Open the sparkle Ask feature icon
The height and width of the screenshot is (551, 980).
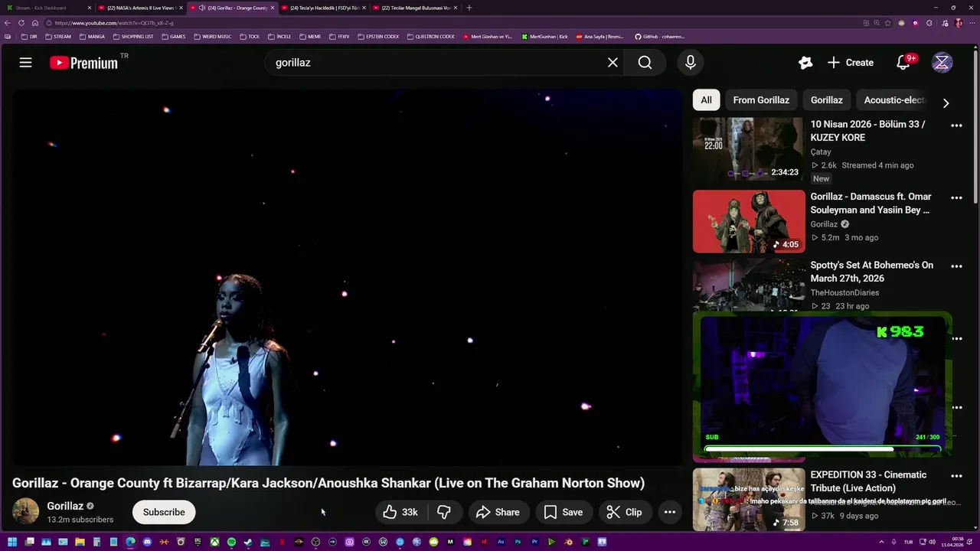click(805, 63)
